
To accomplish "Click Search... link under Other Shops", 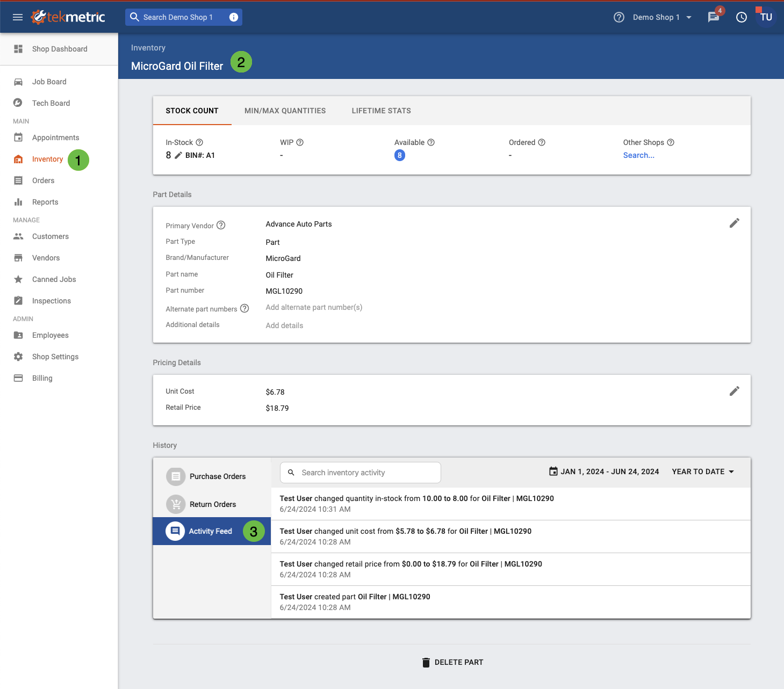I will click(x=639, y=155).
